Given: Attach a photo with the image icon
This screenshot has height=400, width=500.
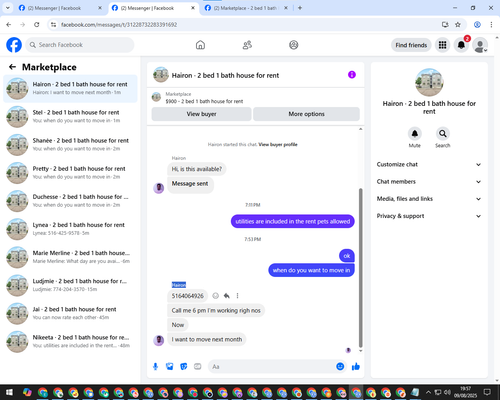Looking at the screenshot, I should coord(170,367).
